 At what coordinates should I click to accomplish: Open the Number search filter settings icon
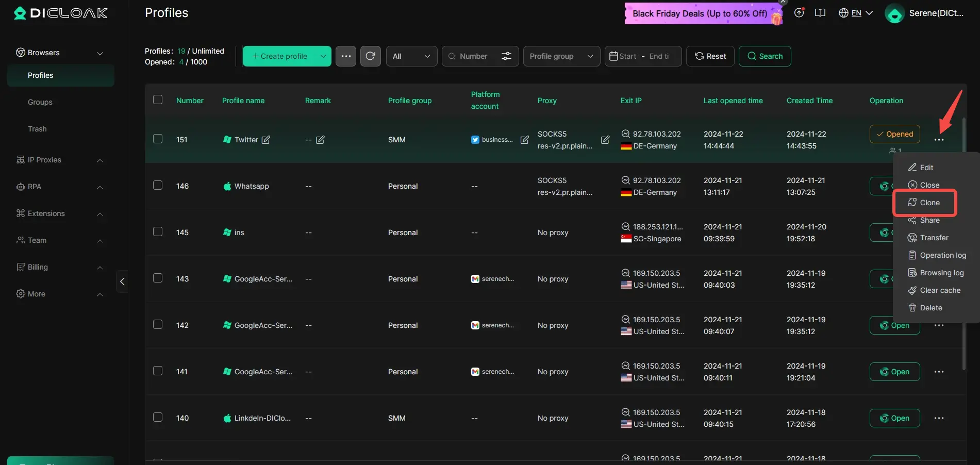pos(507,56)
